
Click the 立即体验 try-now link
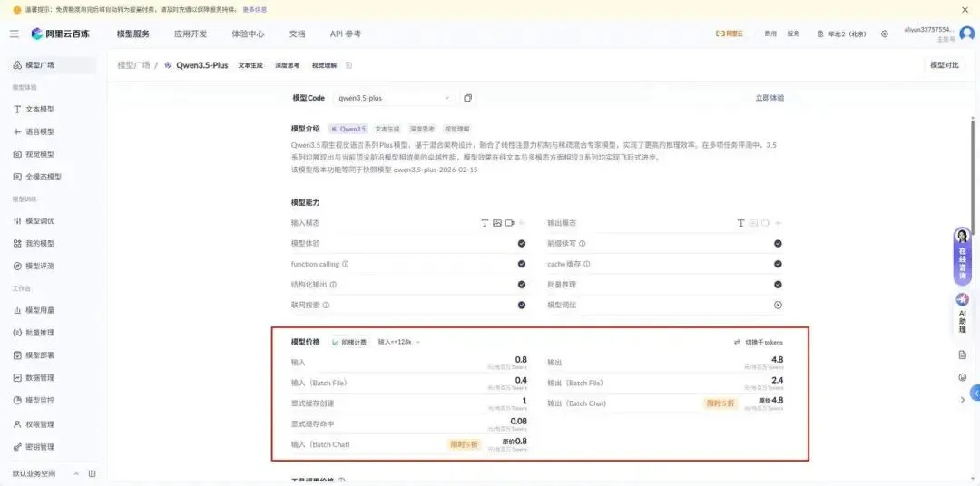(x=769, y=98)
